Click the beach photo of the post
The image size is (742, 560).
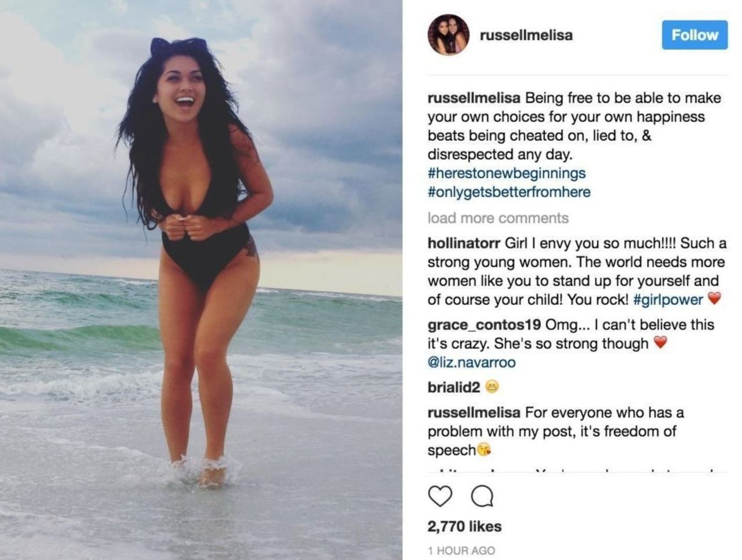click(x=201, y=280)
